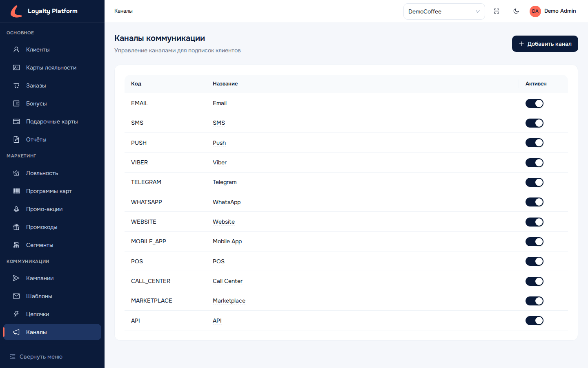The image size is (588, 368).
Task: Click the Каналы breadcrumb text
Action: pos(123,11)
